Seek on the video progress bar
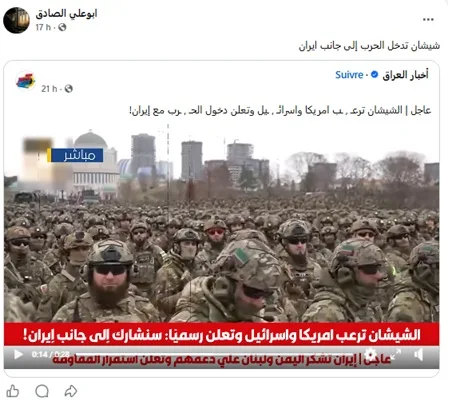Viewport: 460px width, 401px height. click(213, 354)
